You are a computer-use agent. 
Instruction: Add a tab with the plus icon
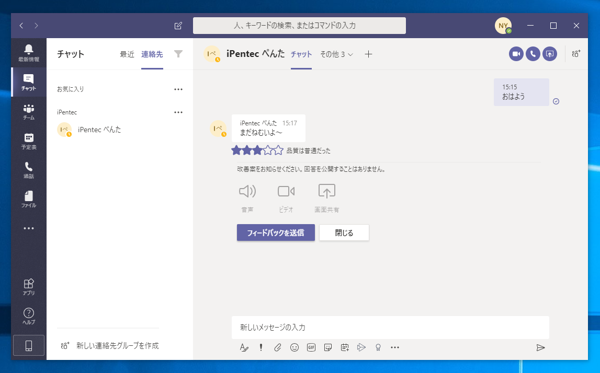coord(368,54)
